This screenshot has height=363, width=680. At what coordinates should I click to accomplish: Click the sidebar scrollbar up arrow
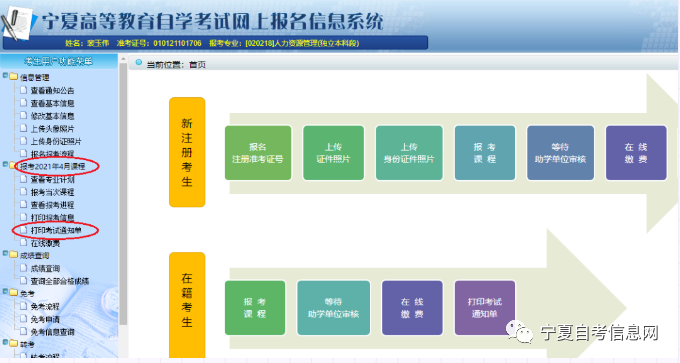tap(123, 59)
